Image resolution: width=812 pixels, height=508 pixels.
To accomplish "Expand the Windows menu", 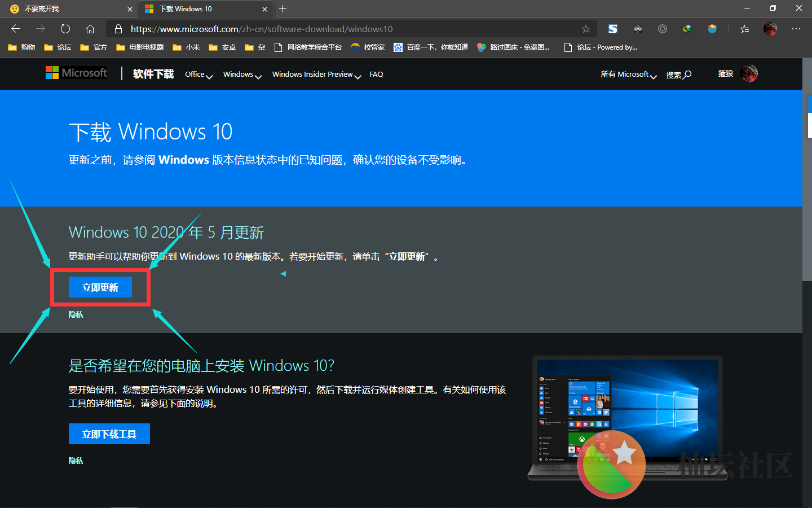I will pos(242,75).
